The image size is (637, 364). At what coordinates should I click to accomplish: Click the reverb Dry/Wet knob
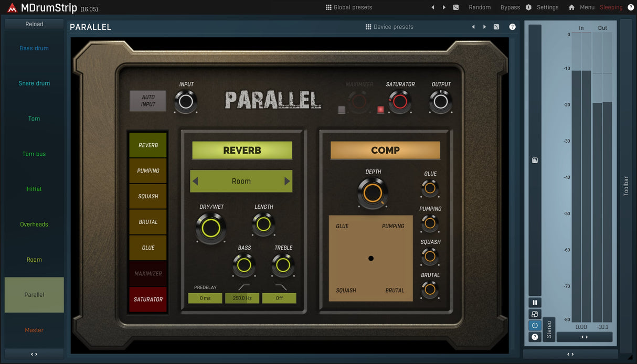210,228
